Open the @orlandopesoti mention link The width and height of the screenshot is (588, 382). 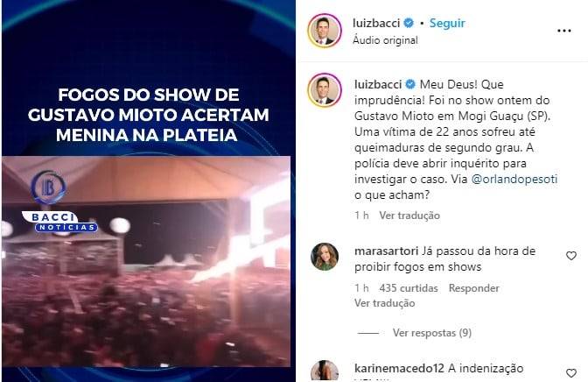tap(514, 179)
